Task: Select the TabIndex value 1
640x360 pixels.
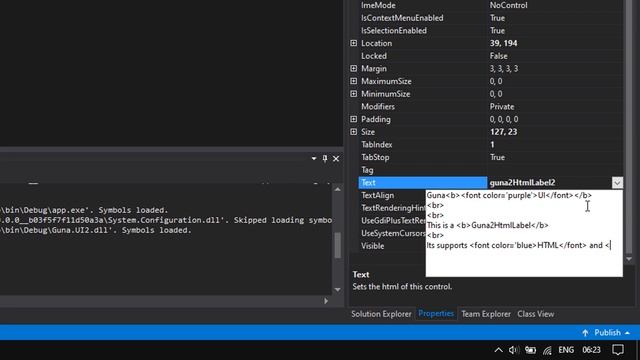Action: coord(492,144)
